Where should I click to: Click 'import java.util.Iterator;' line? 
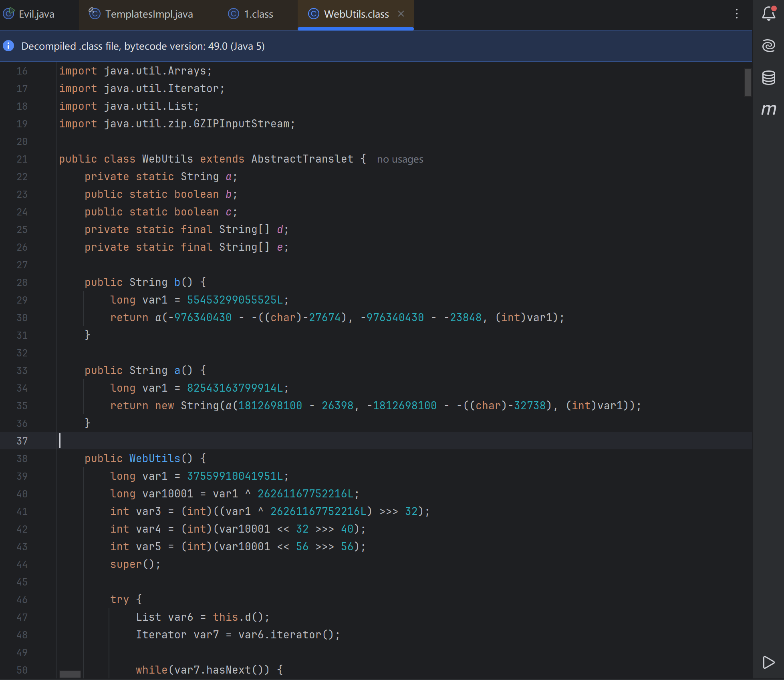142,89
